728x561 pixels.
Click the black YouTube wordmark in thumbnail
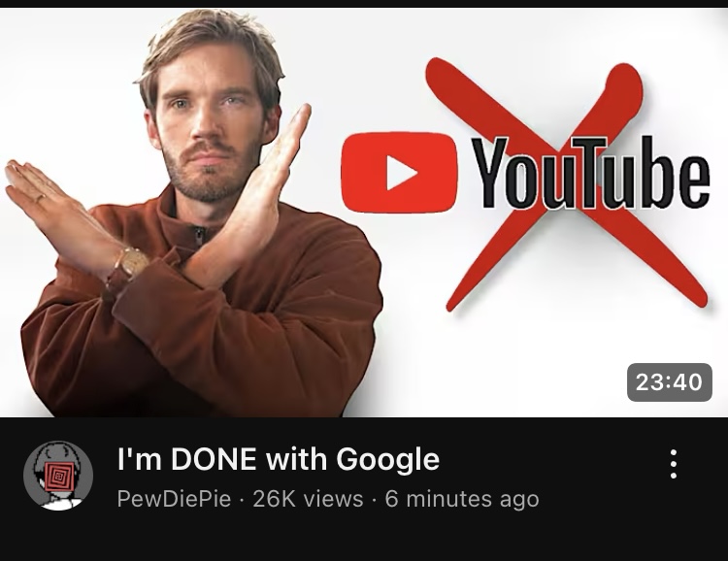(x=590, y=173)
